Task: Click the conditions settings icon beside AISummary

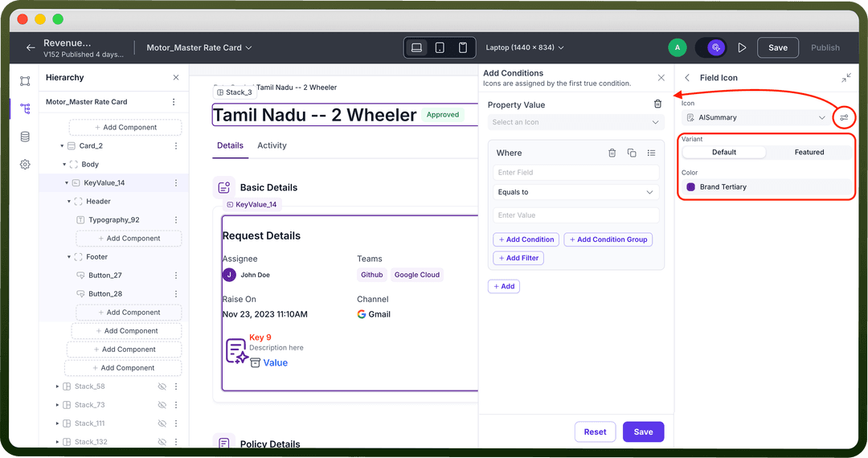Action: [x=844, y=117]
